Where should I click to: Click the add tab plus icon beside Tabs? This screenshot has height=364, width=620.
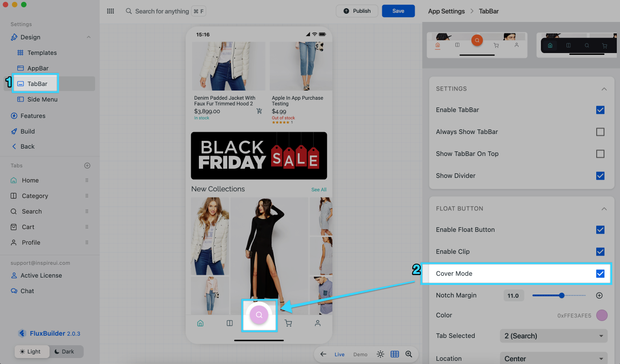[x=87, y=166]
